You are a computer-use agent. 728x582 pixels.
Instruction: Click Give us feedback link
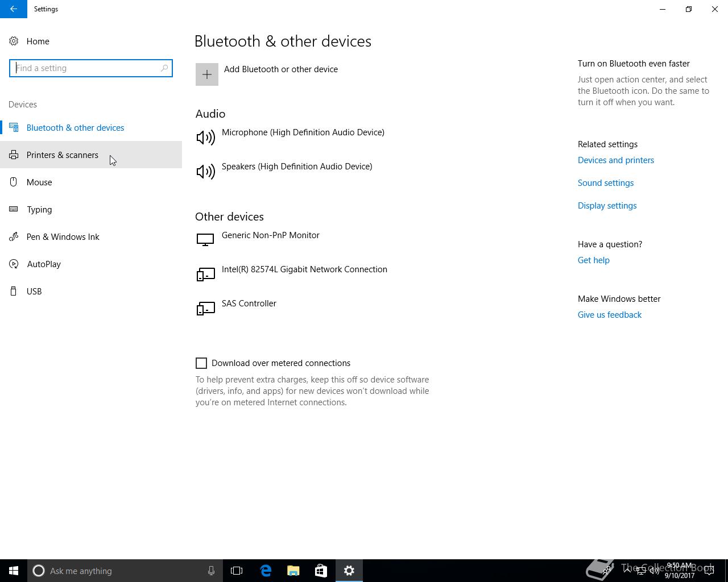pos(610,315)
